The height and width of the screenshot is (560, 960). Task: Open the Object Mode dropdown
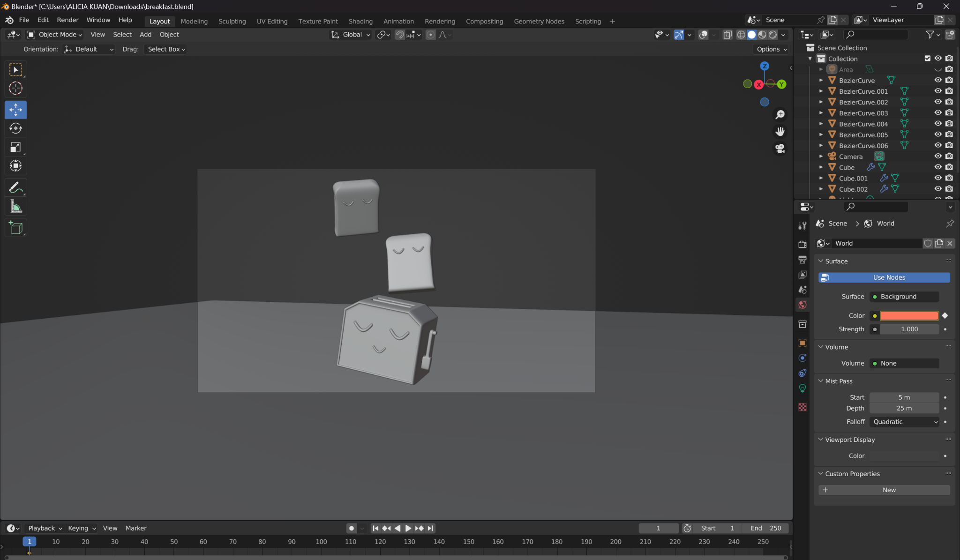tap(54, 35)
